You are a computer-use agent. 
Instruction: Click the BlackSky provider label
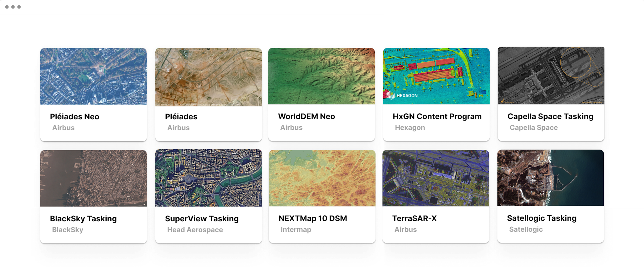68,230
